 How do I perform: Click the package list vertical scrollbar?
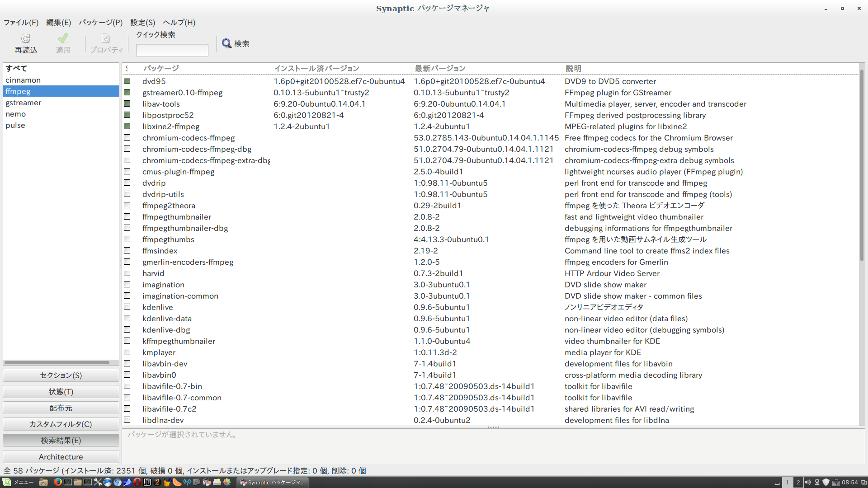point(862,165)
